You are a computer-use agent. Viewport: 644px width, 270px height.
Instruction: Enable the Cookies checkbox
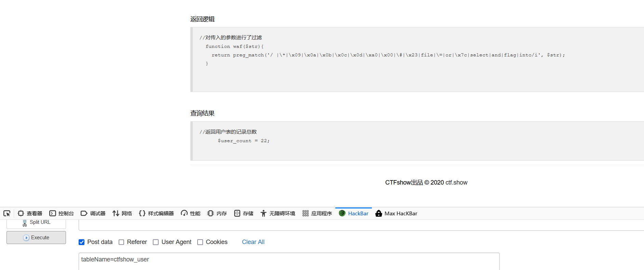[x=200, y=242]
